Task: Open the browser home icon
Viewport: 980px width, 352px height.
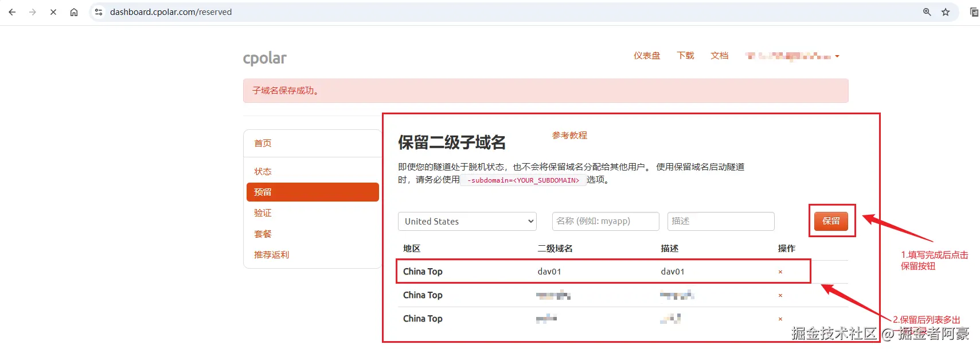Action: coord(74,12)
